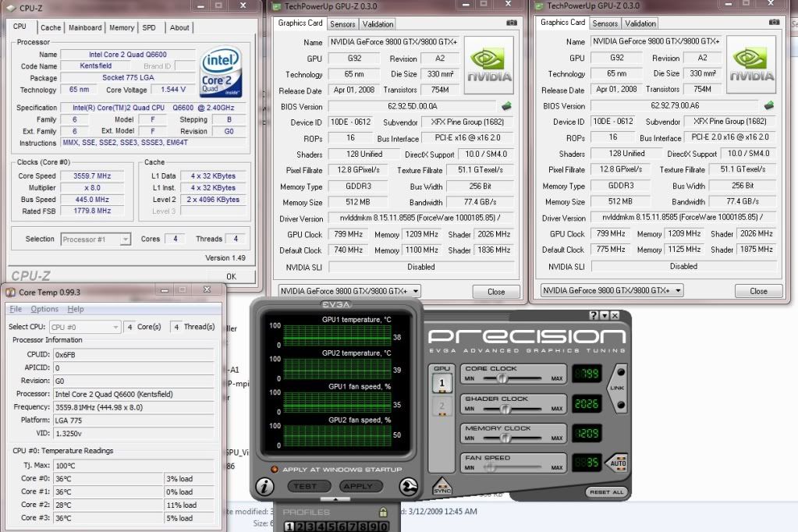Select profile slot 6 in Precision
Screen dimensions: 798x532
pyautogui.click(x=342, y=527)
